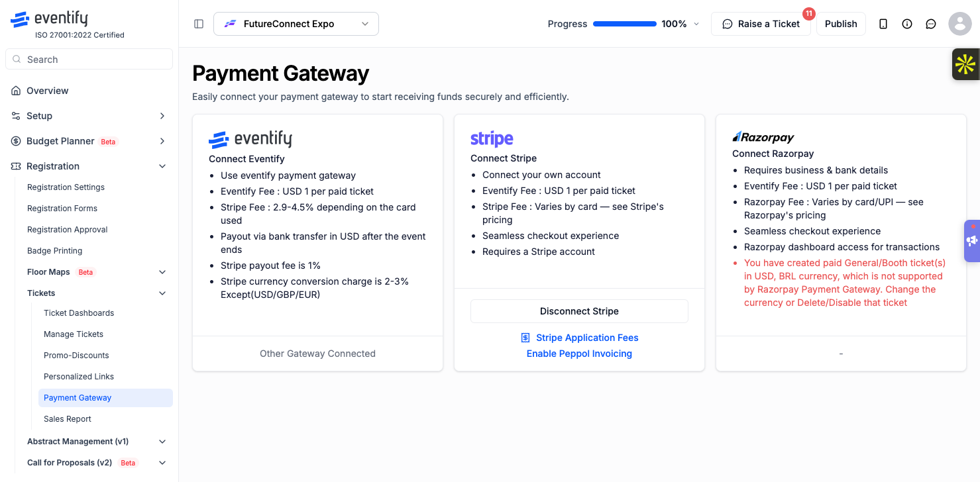
Task: Open Promo-Discounts page
Action: [x=76, y=356]
